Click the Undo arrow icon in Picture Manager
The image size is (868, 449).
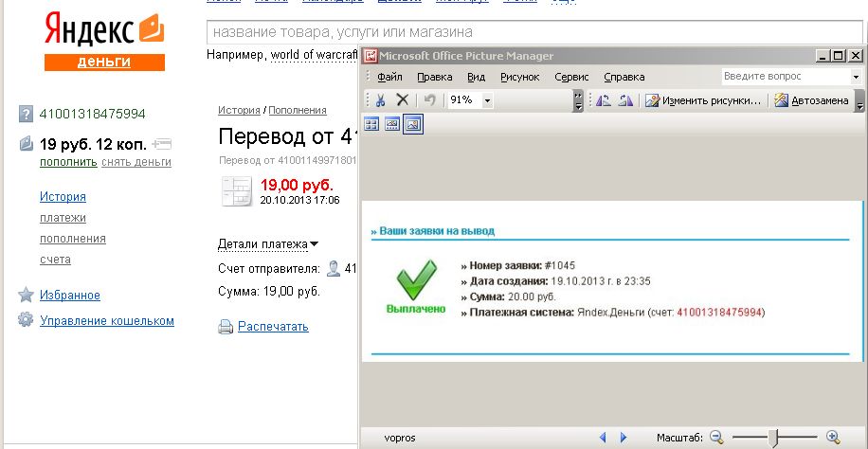click(x=429, y=100)
